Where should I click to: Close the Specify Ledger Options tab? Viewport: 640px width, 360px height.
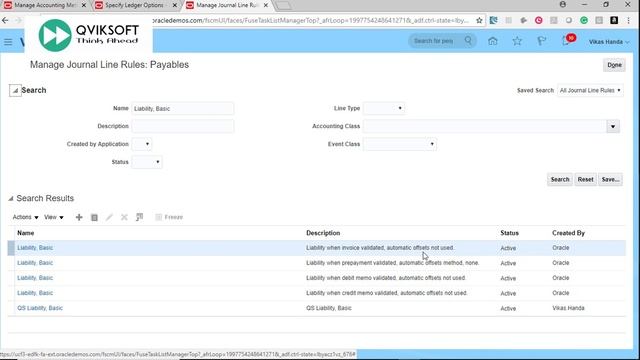(175, 5)
